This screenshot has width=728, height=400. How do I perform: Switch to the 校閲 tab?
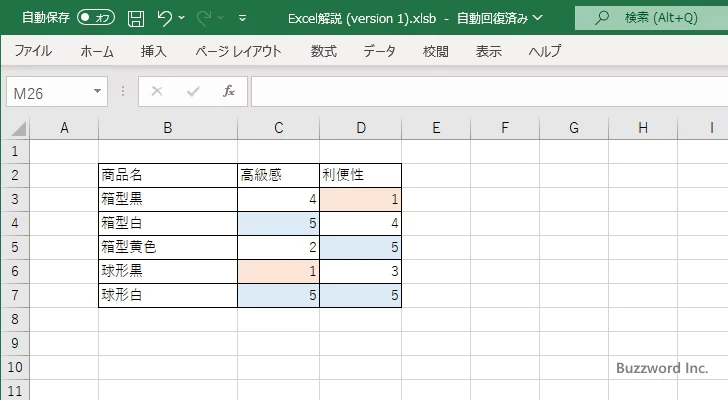[436, 51]
